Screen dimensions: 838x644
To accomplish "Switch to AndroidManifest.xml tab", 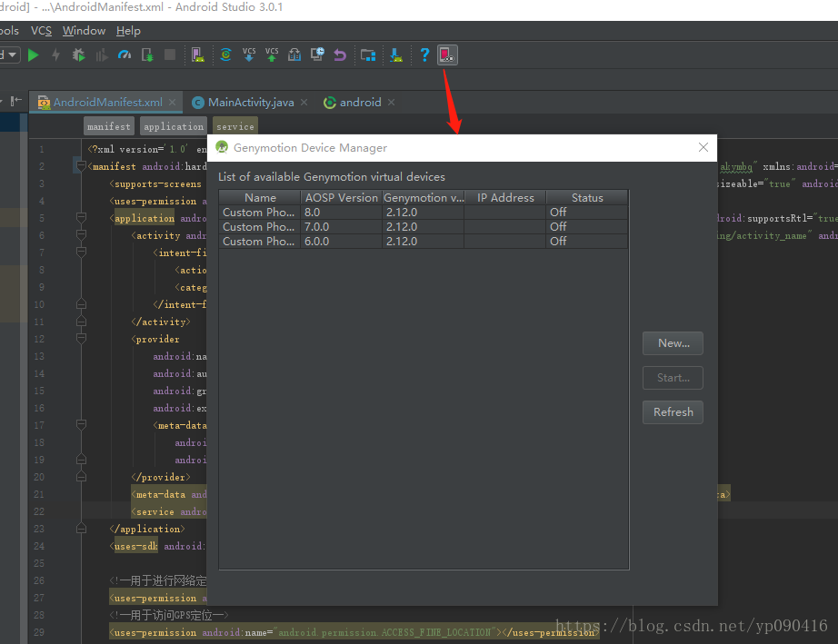I will [107, 102].
